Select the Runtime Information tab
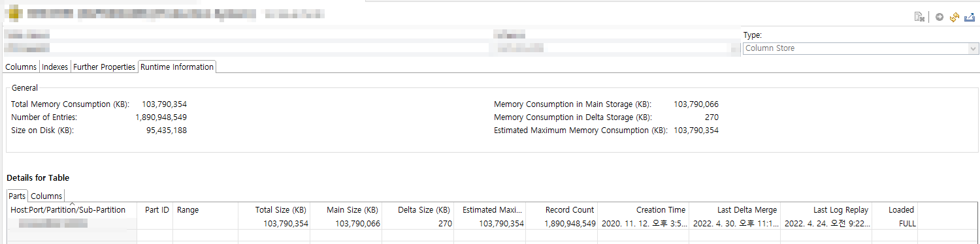This screenshot has width=980, height=244. pos(177,67)
